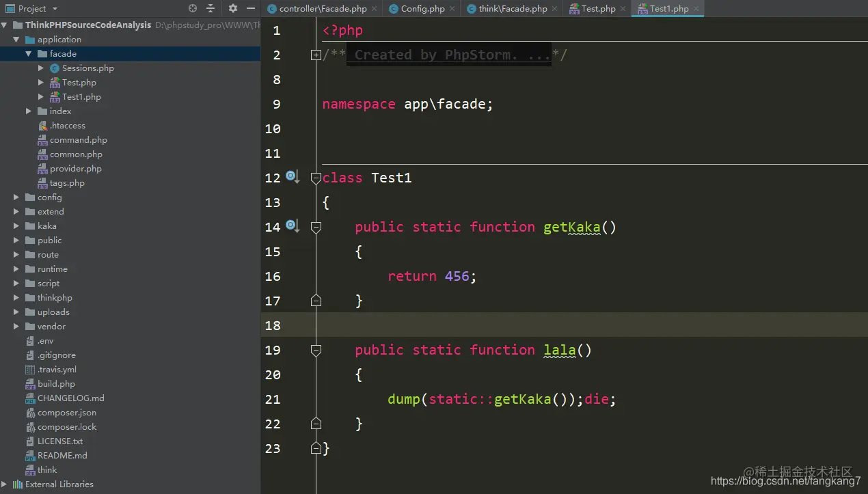Open README.md file
This screenshot has height=494, width=868.
[x=62, y=456]
